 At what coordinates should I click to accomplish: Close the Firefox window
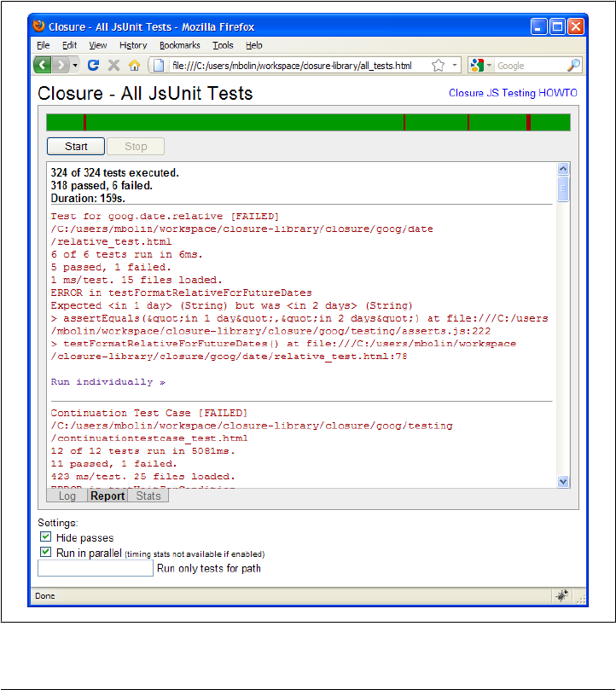coord(576,26)
